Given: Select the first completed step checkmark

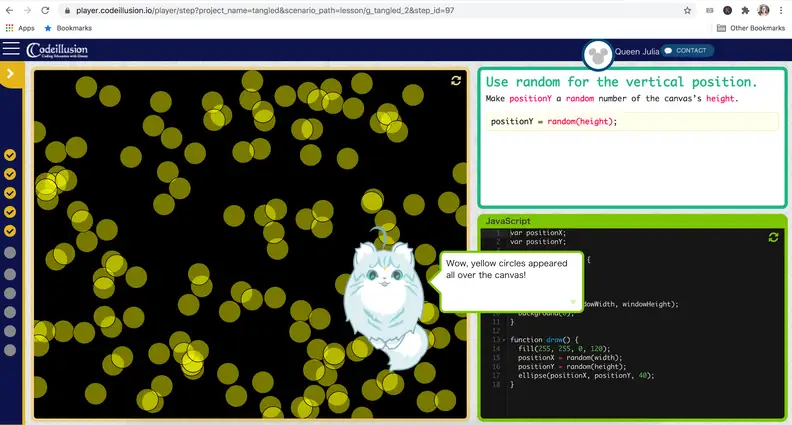Looking at the screenshot, I should [10, 155].
